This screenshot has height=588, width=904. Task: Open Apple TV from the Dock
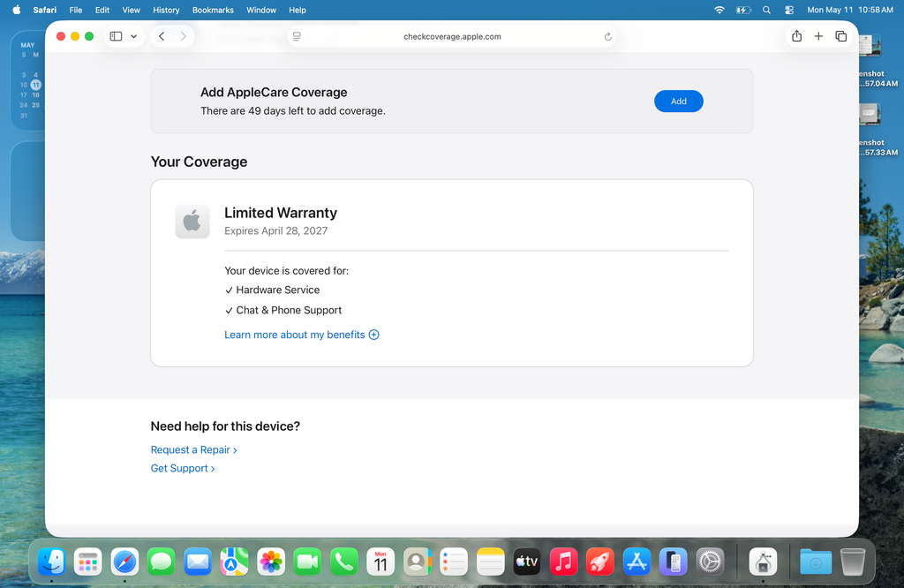[x=527, y=562]
